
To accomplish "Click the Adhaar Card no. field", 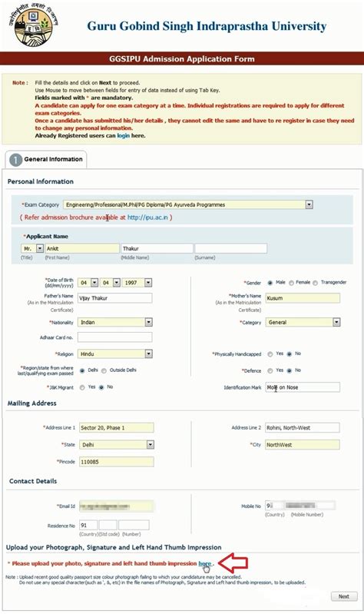I will (x=114, y=337).
